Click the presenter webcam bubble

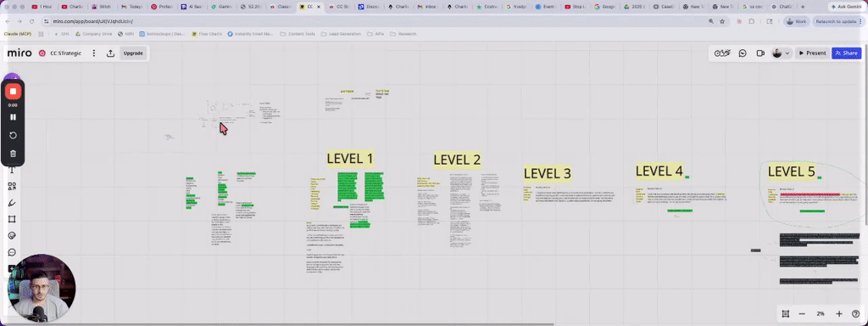[x=42, y=289]
